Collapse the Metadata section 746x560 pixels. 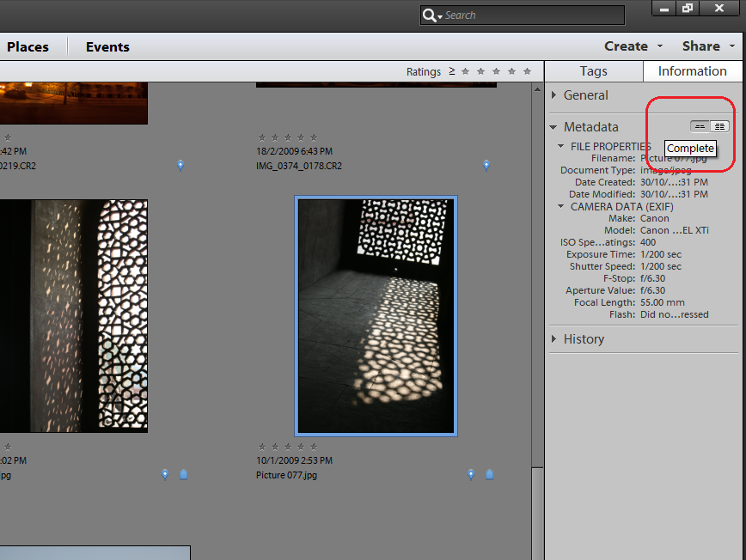pyautogui.click(x=554, y=126)
